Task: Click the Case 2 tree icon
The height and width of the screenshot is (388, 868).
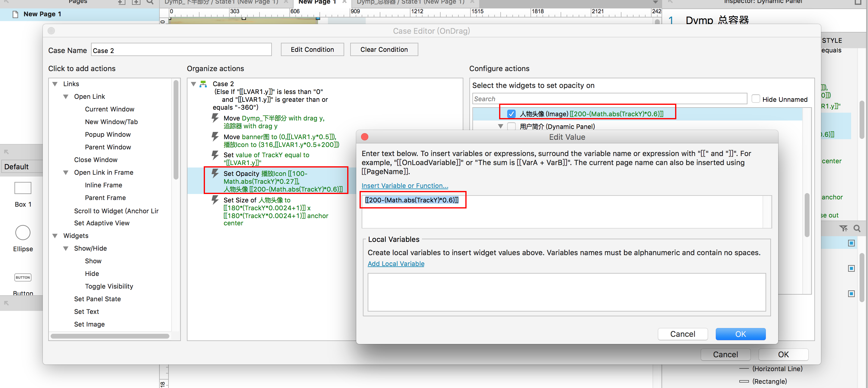Action: 203,84
